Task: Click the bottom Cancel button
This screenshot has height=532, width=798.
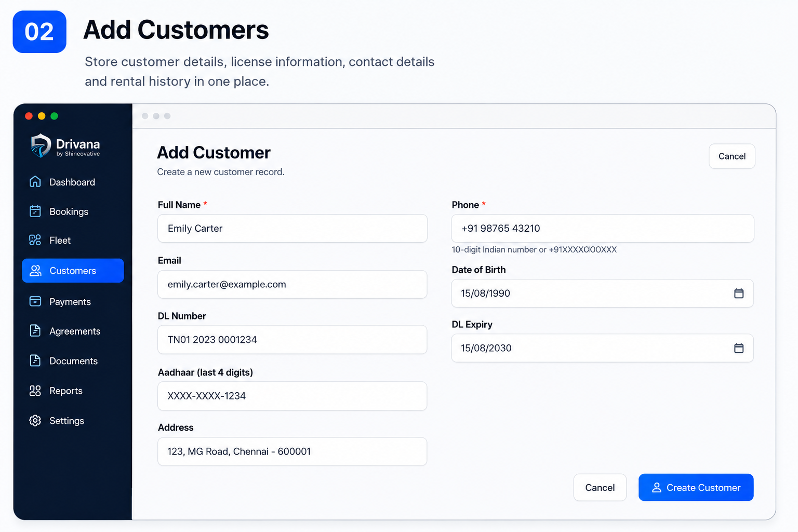Action: (600, 487)
